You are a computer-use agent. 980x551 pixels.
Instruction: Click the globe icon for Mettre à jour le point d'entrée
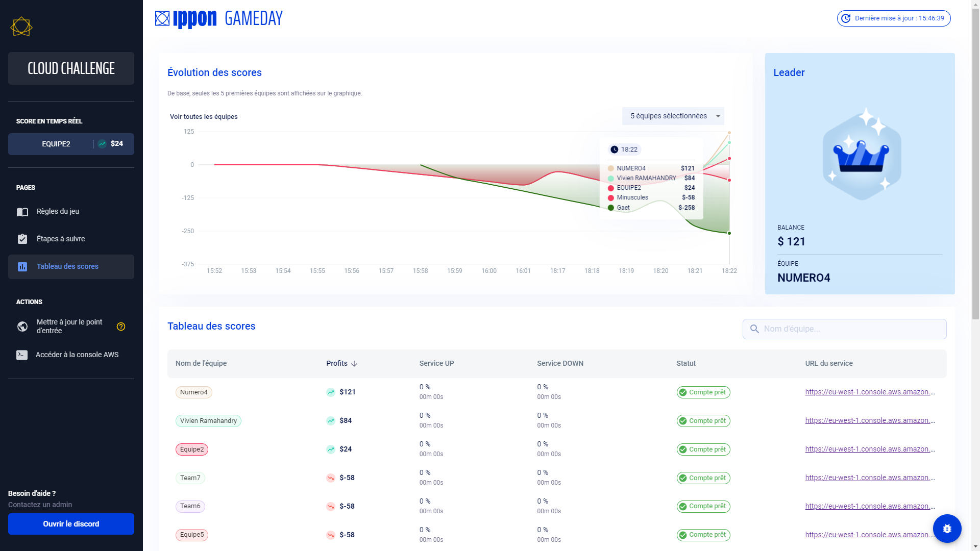pyautogui.click(x=22, y=327)
